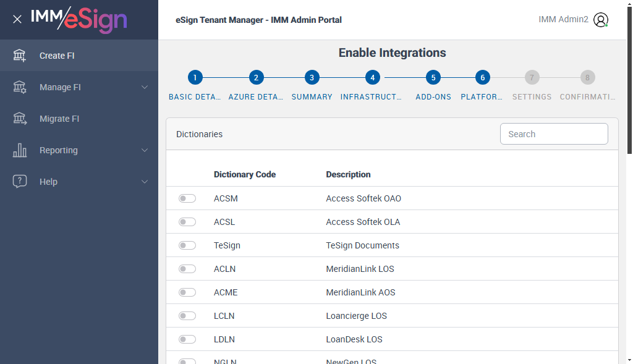Expand the Help menu chevron
The height and width of the screenshot is (364, 633).
click(x=145, y=182)
